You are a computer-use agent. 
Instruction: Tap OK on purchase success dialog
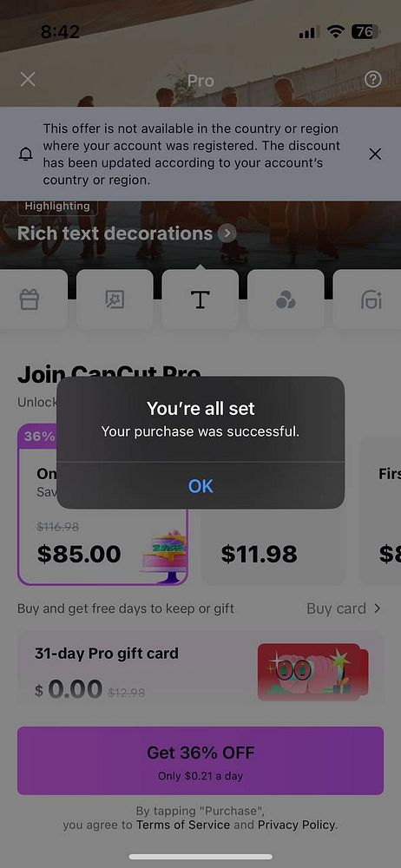pyautogui.click(x=200, y=486)
